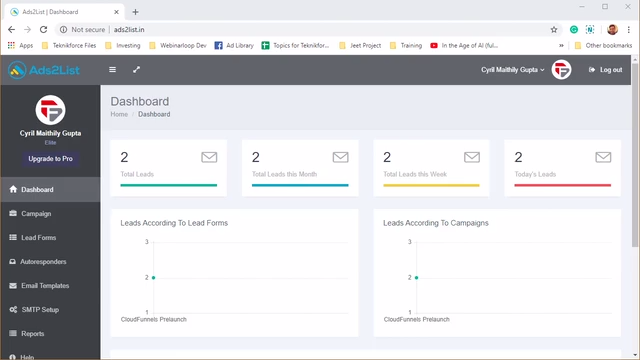Open the SMTP Setup sidebar item
640x360 pixels.
(x=50, y=310)
